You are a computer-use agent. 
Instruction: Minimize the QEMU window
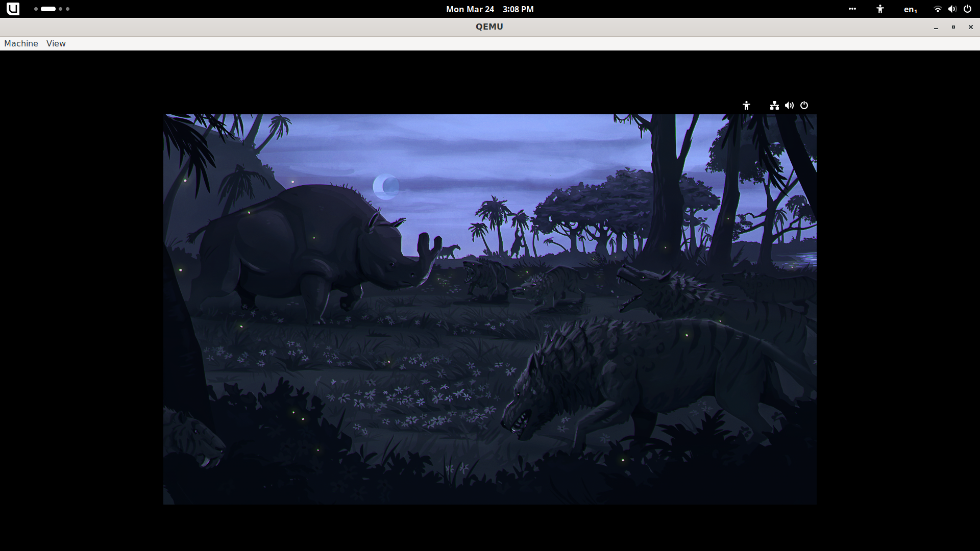936,27
